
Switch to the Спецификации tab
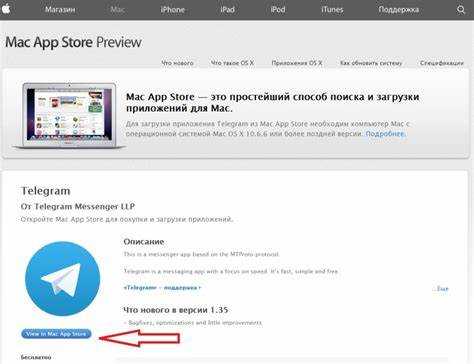coord(442,63)
